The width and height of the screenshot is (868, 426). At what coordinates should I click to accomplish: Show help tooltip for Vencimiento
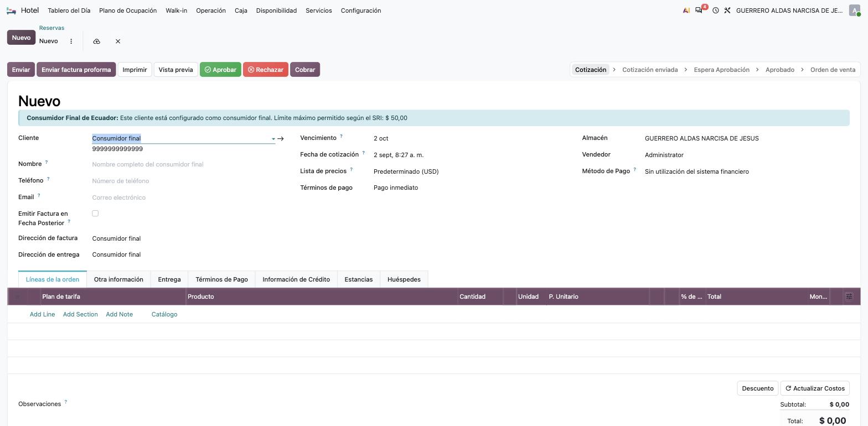[341, 136]
